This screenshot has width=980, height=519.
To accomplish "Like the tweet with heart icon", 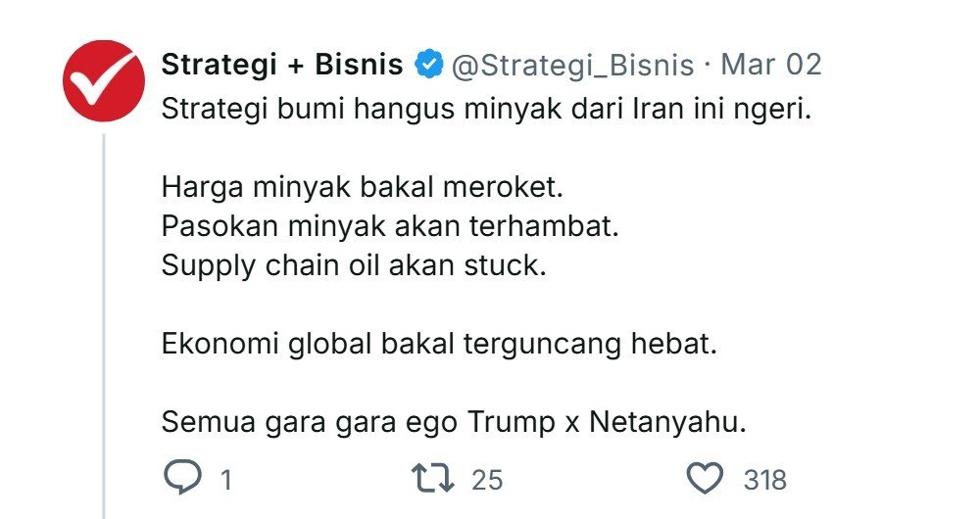I will [704, 479].
